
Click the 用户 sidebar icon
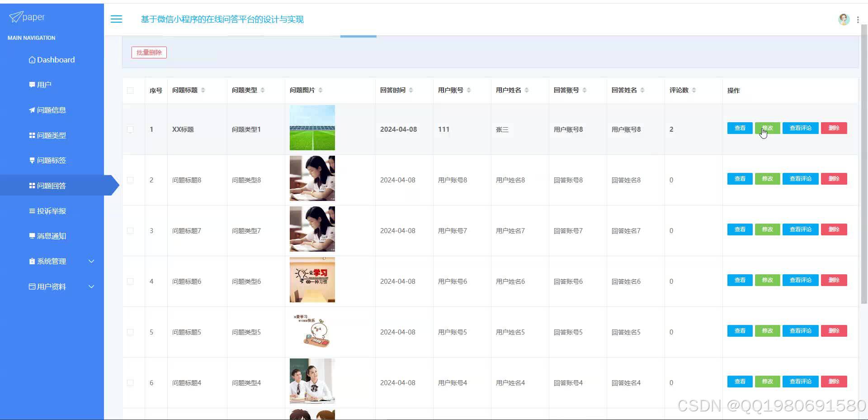click(x=32, y=85)
